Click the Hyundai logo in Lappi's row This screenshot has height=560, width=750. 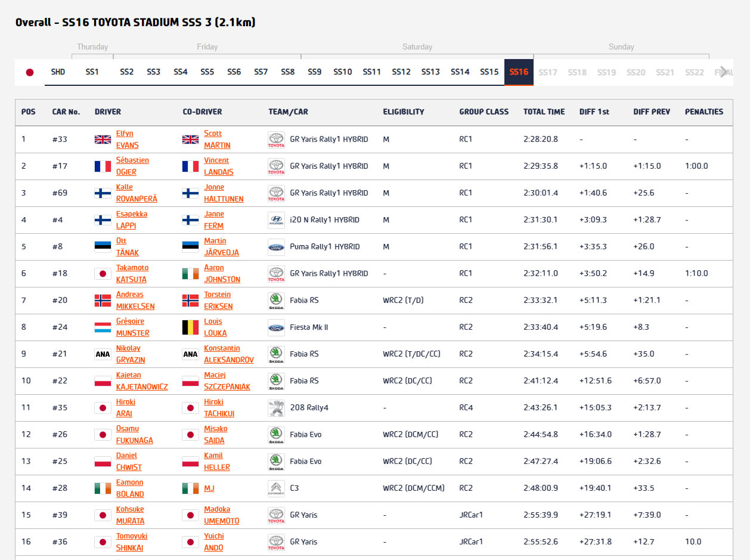276,220
